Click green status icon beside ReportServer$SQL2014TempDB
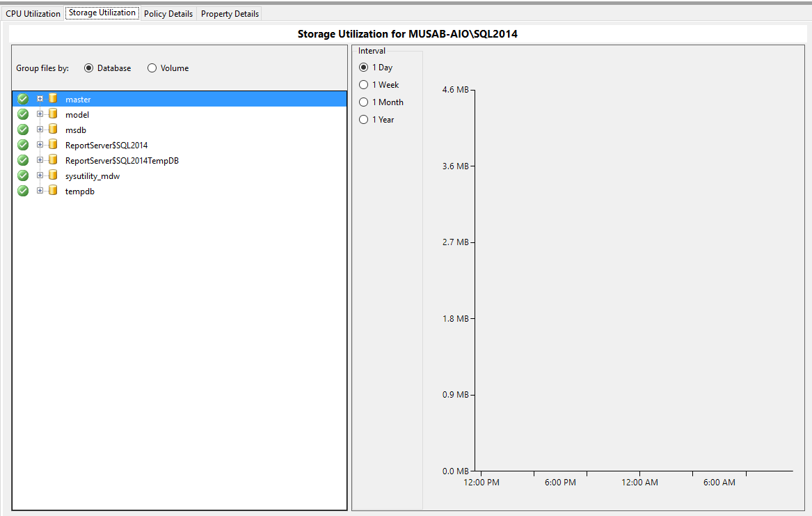 pyautogui.click(x=23, y=160)
